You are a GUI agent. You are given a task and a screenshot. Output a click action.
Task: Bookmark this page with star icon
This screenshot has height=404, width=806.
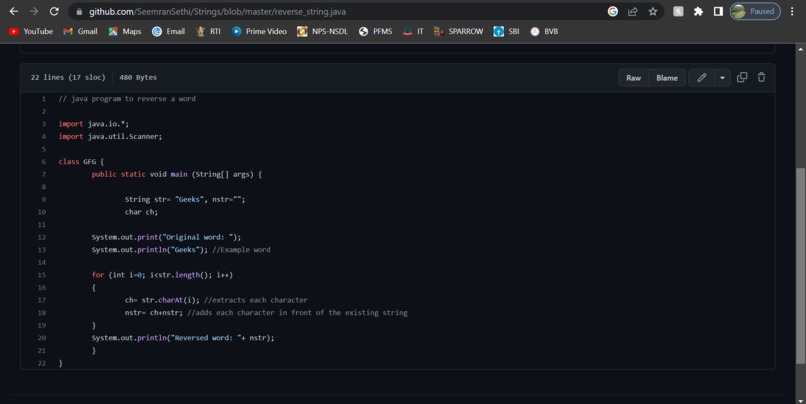(x=653, y=11)
